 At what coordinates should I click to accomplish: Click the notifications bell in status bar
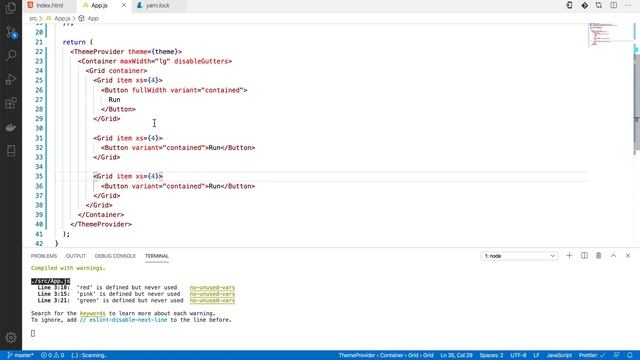tap(630, 355)
